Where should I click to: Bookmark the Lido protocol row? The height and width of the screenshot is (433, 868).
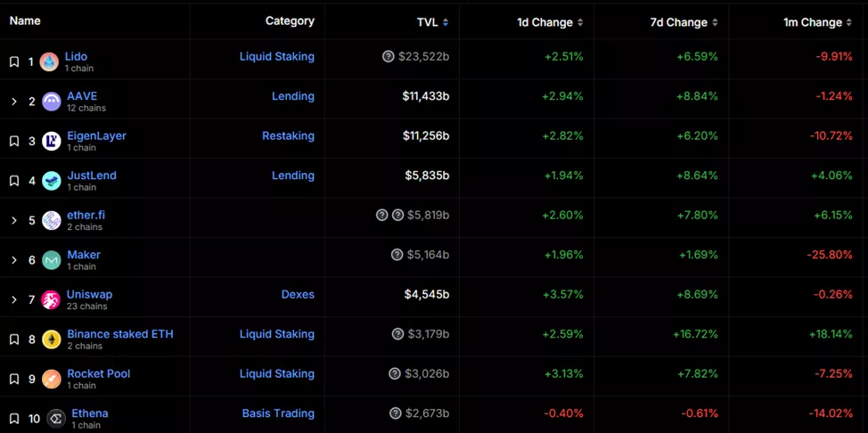point(14,62)
